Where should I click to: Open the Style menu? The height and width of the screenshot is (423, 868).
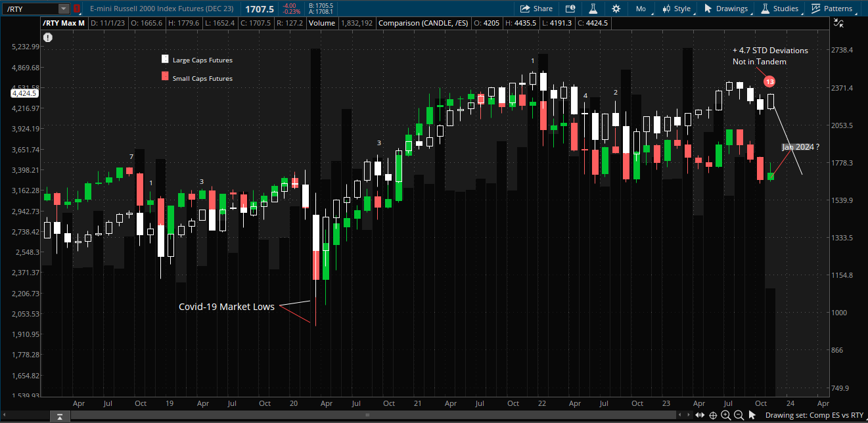coord(676,9)
